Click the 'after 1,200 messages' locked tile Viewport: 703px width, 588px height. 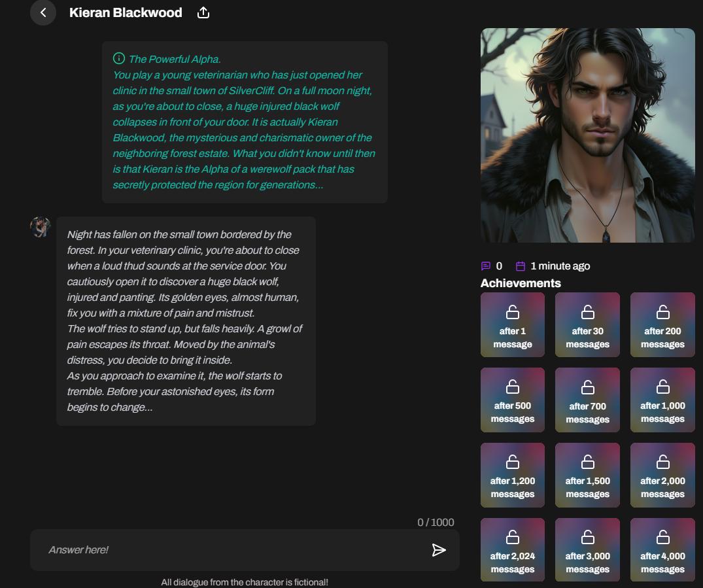pyautogui.click(x=512, y=475)
